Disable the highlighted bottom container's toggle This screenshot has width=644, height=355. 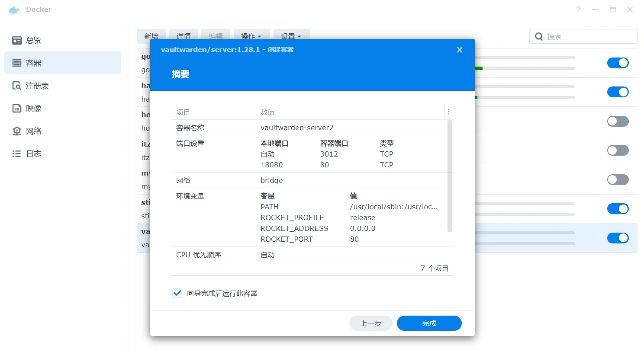pyautogui.click(x=618, y=238)
